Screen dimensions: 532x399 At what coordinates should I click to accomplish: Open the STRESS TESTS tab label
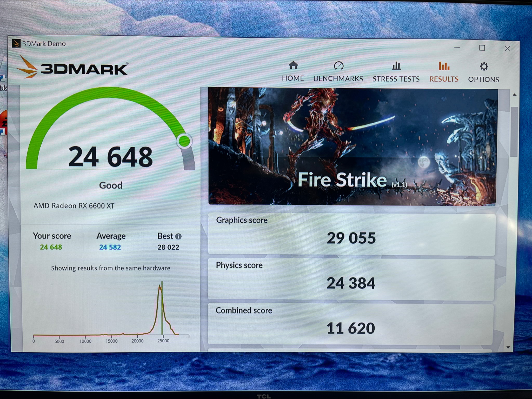(396, 79)
